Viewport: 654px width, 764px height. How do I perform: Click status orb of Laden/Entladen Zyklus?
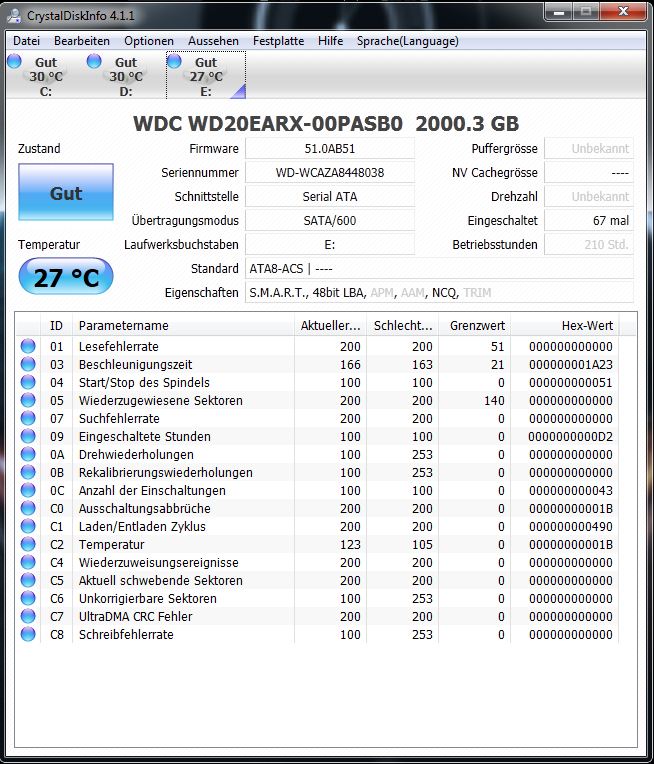pyautogui.click(x=28, y=526)
